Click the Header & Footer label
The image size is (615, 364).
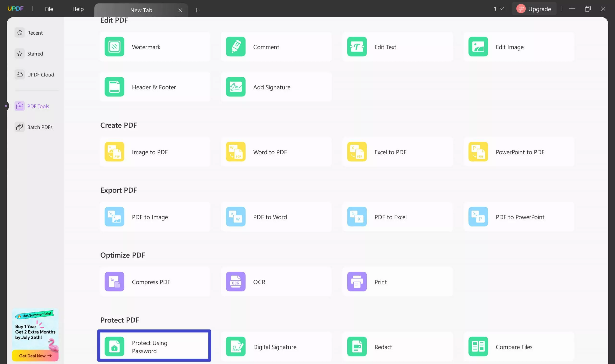(x=154, y=87)
